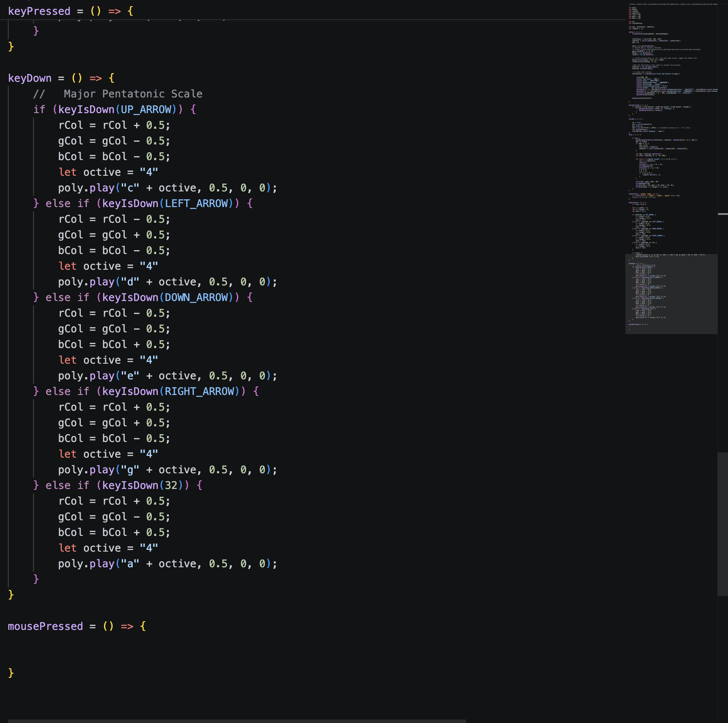Click the closing brace of mousePressed
The height and width of the screenshot is (723, 728).
click(11, 673)
